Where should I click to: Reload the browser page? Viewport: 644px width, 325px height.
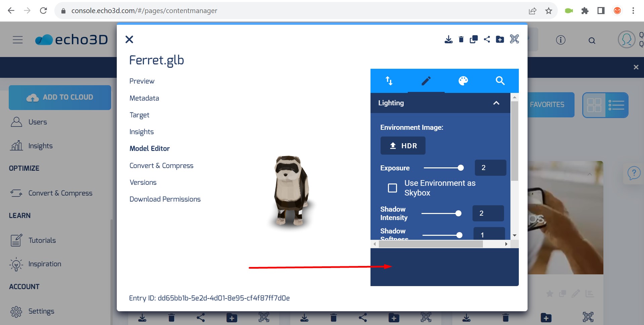43,11
